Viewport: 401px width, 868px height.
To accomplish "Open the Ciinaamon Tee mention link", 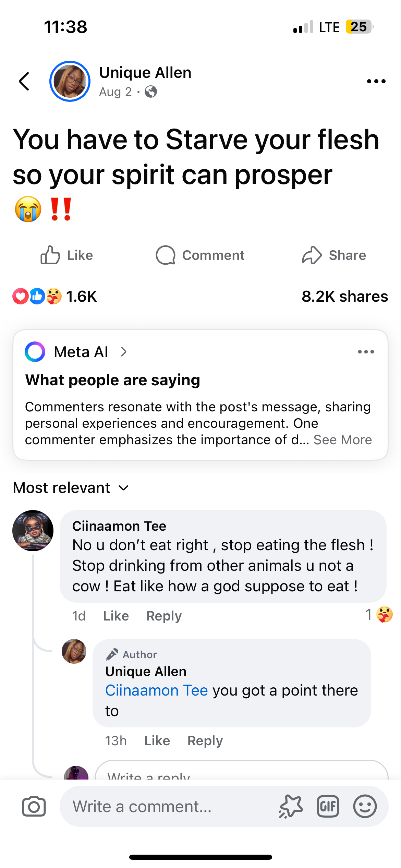I will click(x=156, y=690).
